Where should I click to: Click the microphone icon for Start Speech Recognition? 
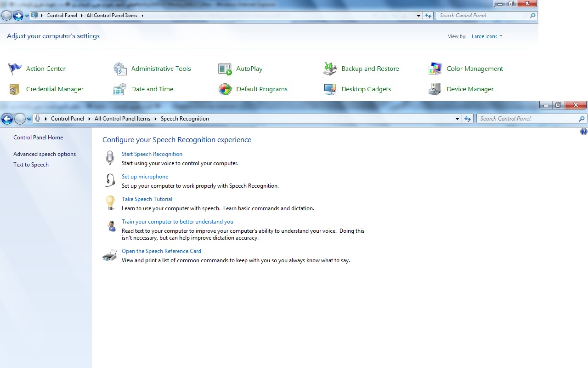(x=110, y=158)
